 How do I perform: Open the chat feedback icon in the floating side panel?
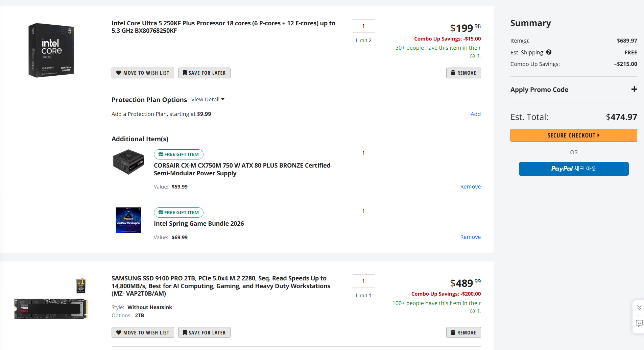tap(639, 323)
